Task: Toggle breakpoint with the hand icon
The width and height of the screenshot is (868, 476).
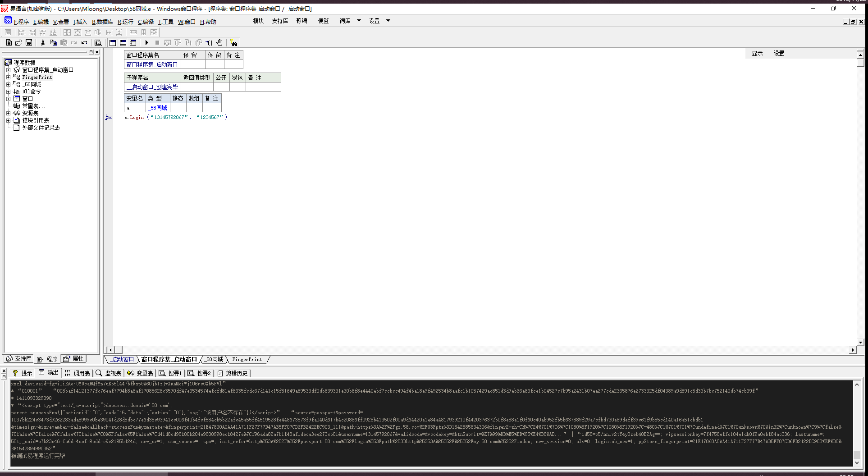Action: (x=219, y=42)
